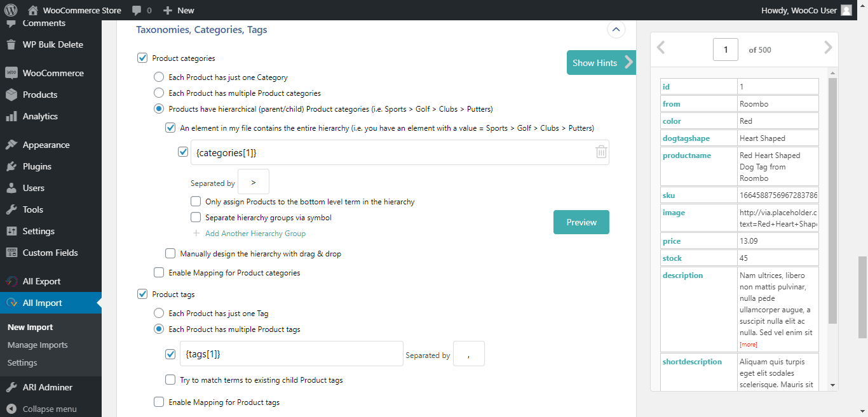Image resolution: width=868 pixels, height=417 pixels.
Task: Click the ARI Adminer wrench icon
Action: click(x=11, y=387)
